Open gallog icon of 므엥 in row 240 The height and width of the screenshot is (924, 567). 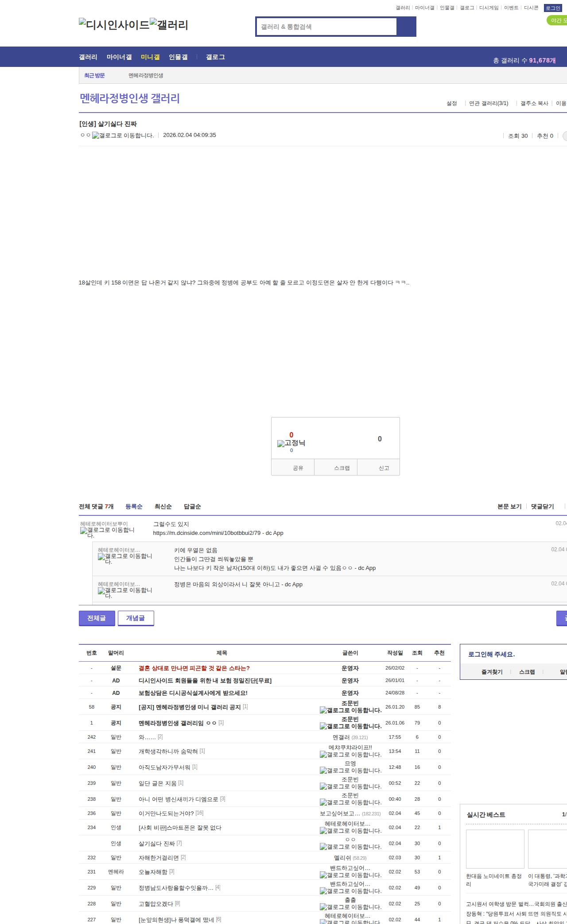(350, 771)
